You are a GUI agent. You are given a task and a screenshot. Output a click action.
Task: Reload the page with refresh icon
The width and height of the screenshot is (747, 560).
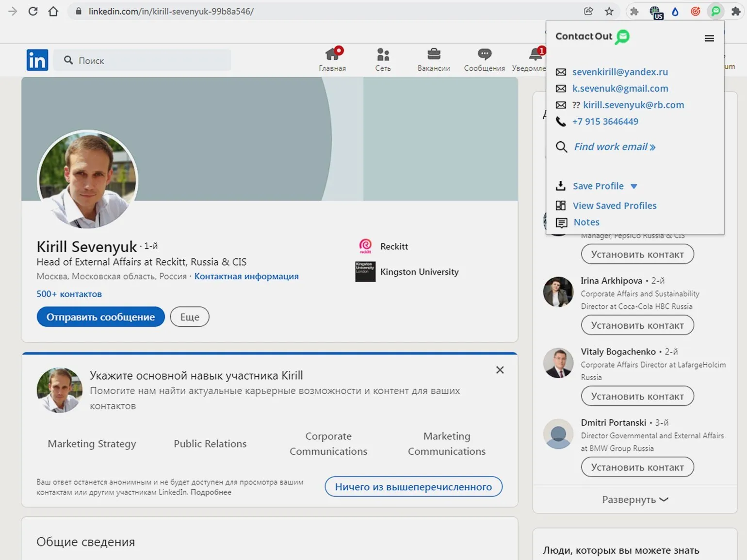[33, 11]
